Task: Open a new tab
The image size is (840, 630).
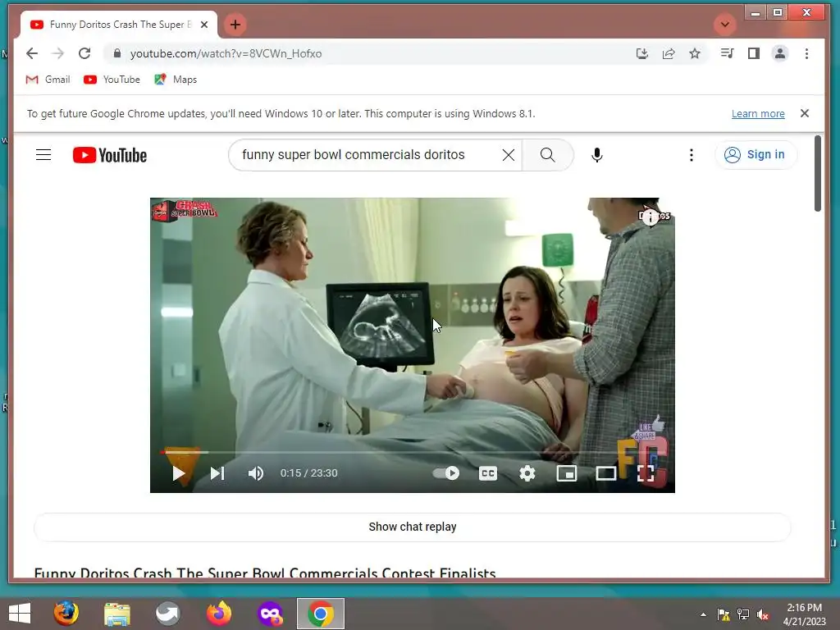Action: pos(235,25)
